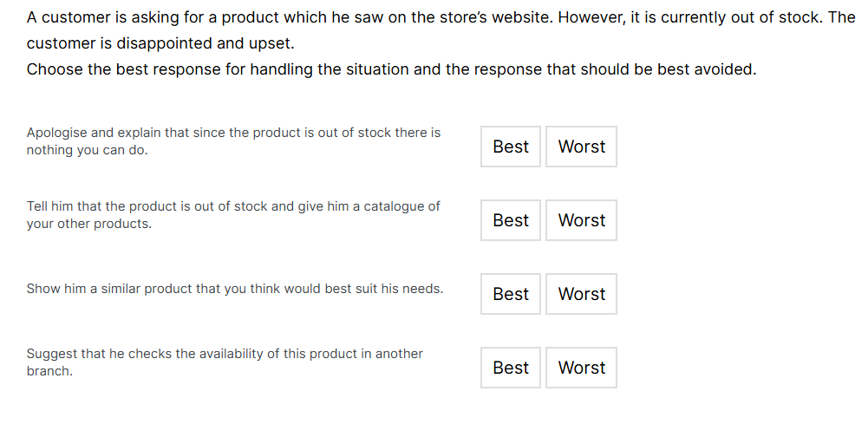This screenshot has width=868, height=424.
Task: Mark the apologise response as Best
Action: tap(511, 147)
